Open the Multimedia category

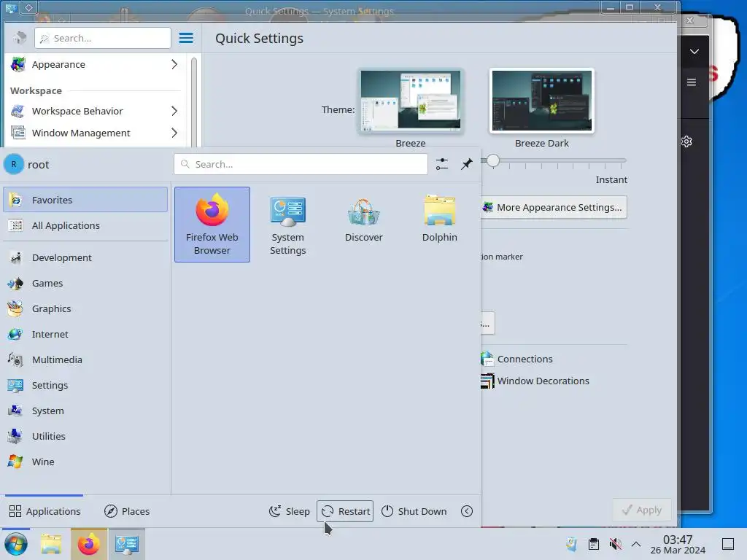85,359
